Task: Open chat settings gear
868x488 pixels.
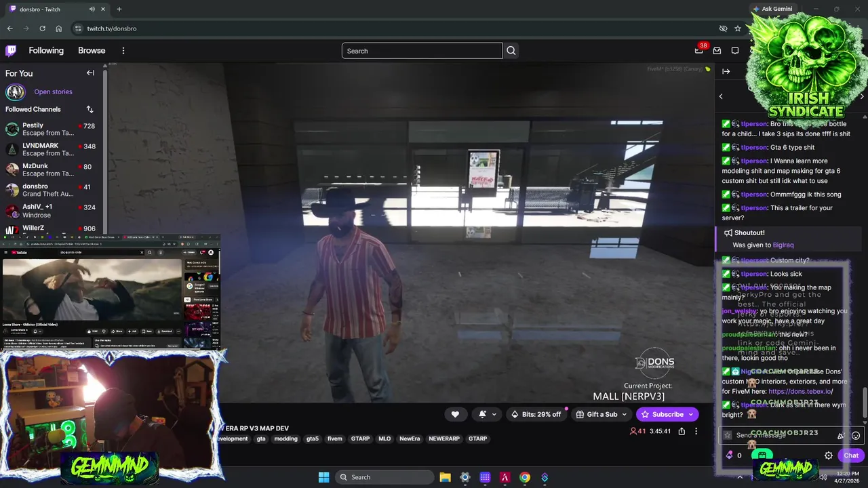Action: pyautogui.click(x=828, y=455)
